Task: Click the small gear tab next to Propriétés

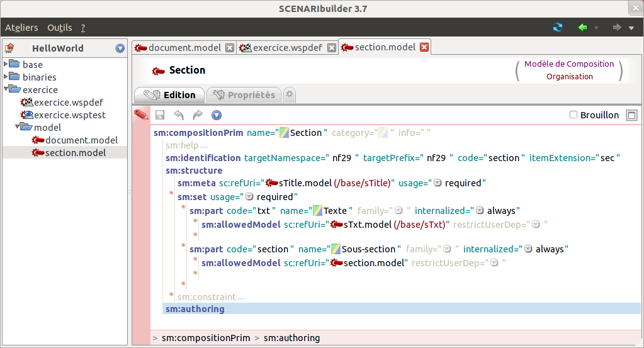Action: pos(290,94)
